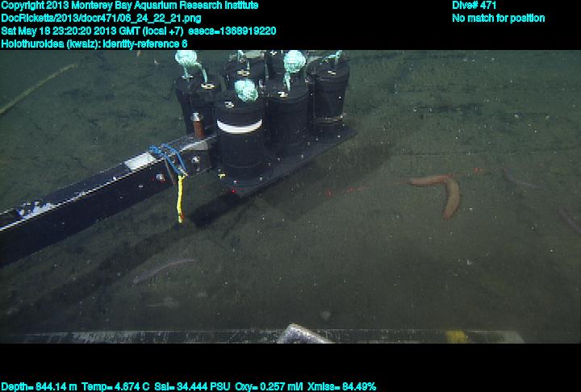Click the Sat May 18 timestamp line
Viewport: 581px width, 392px height.
click(x=138, y=31)
